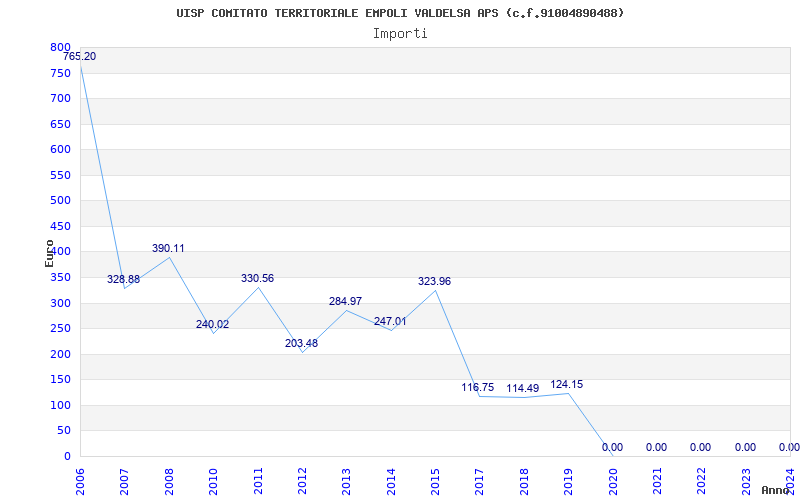The image size is (800, 500).
Task: Click the y-axis value 100
Action: click(x=60, y=405)
